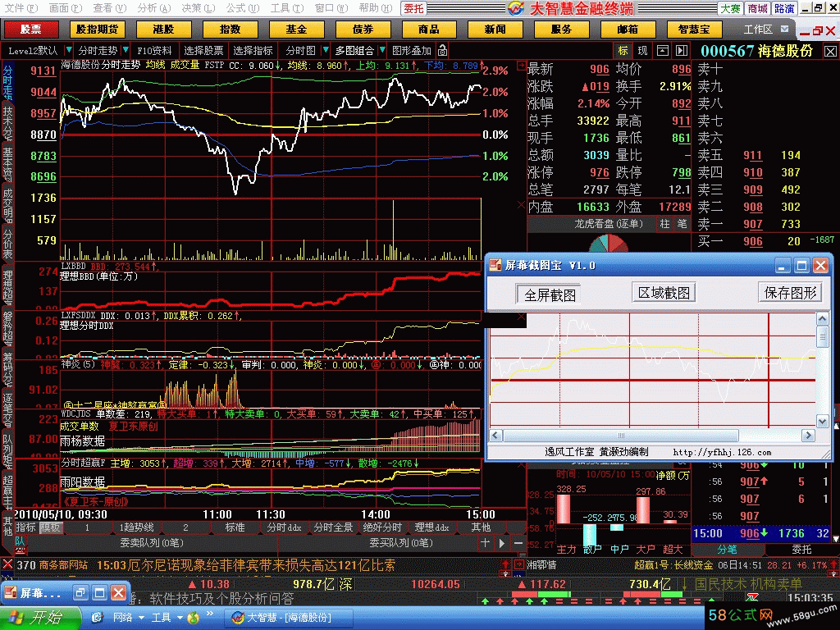
Task: Expand the 分时走势 dropdown arrow
Action: pos(126,50)
